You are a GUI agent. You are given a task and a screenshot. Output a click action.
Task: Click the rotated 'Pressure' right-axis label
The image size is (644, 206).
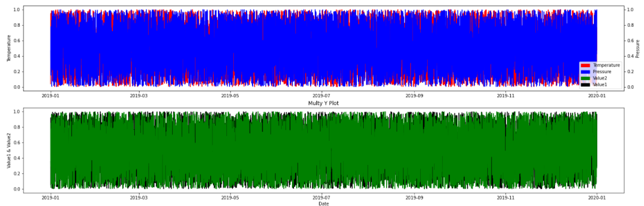pos(637,48)
